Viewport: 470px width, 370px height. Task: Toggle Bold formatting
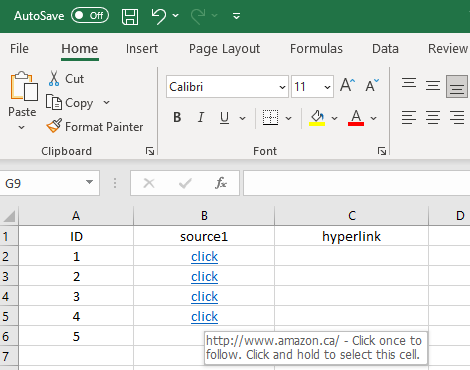(177, 118)
